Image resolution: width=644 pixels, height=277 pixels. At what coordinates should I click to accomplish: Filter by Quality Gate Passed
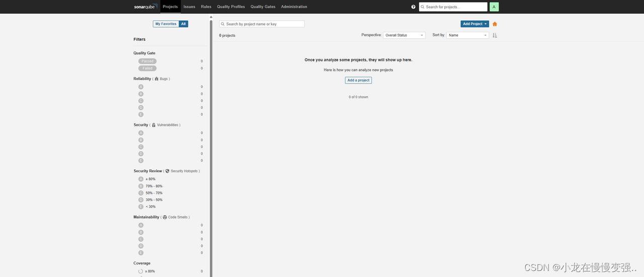(x=147, y=61)
